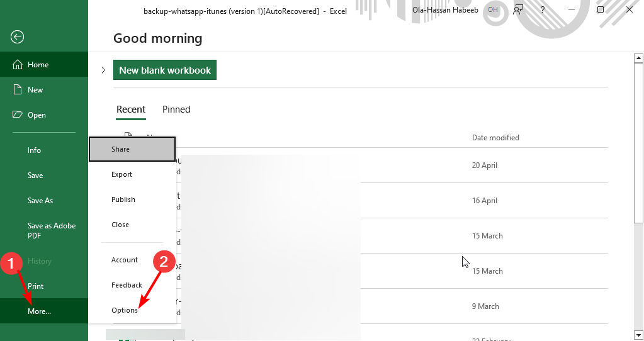The image size is (644, 341).
Task: Switch to the Pinned tab
Action: [x=176, y=109]
